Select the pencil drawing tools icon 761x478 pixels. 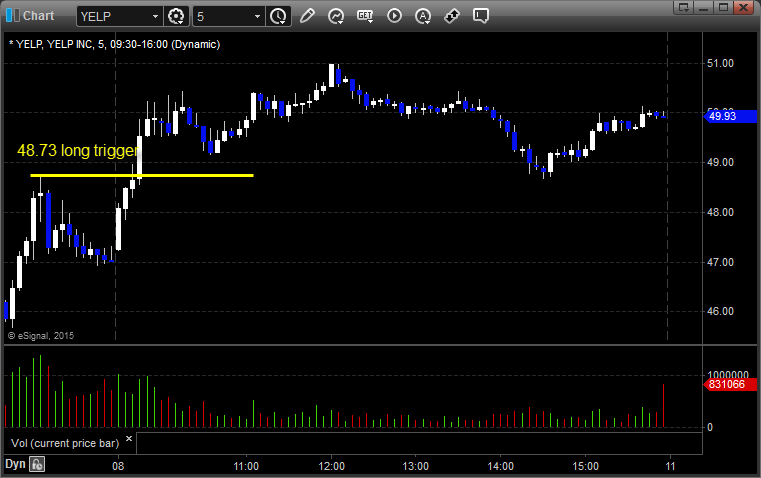coord(307,16)
